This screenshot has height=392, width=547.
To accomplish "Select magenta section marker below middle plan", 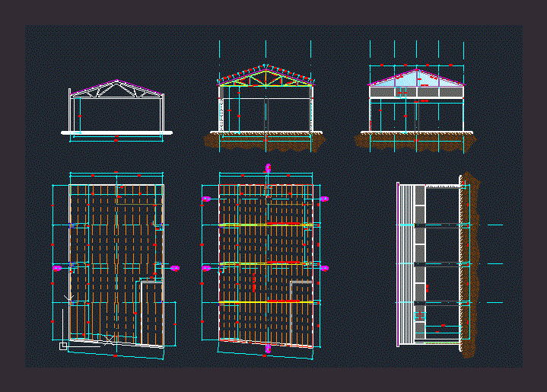I will [267, 349].
